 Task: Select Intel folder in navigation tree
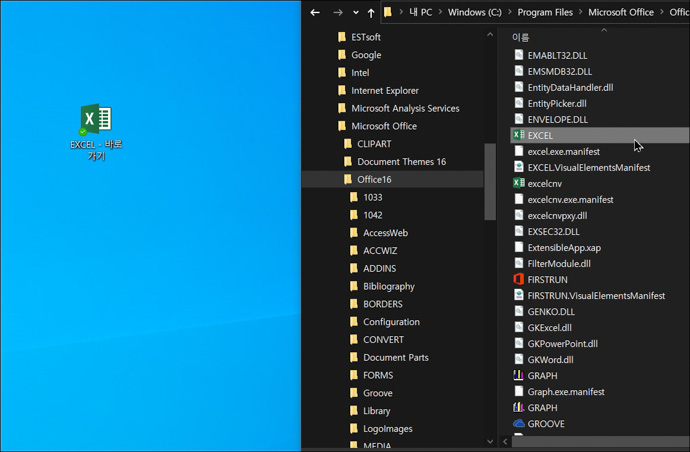360,73
